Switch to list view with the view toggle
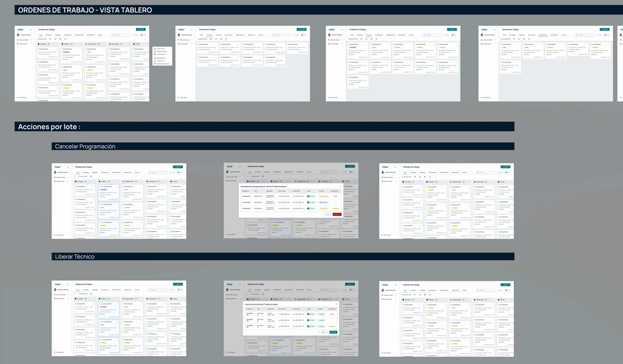The height and width of the screenshot is (364, 623). coord(144,35)
